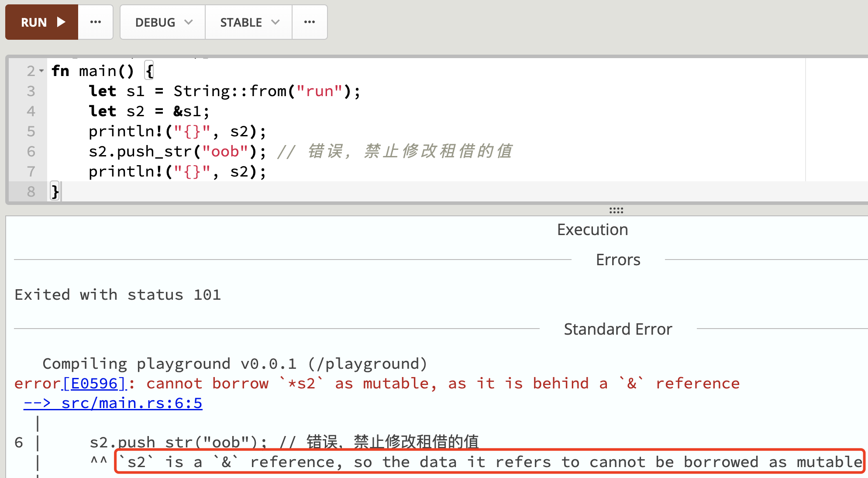Click the closing brace on line 8
Viewport: 868px width, 478px height.
(x=55, y=191)
